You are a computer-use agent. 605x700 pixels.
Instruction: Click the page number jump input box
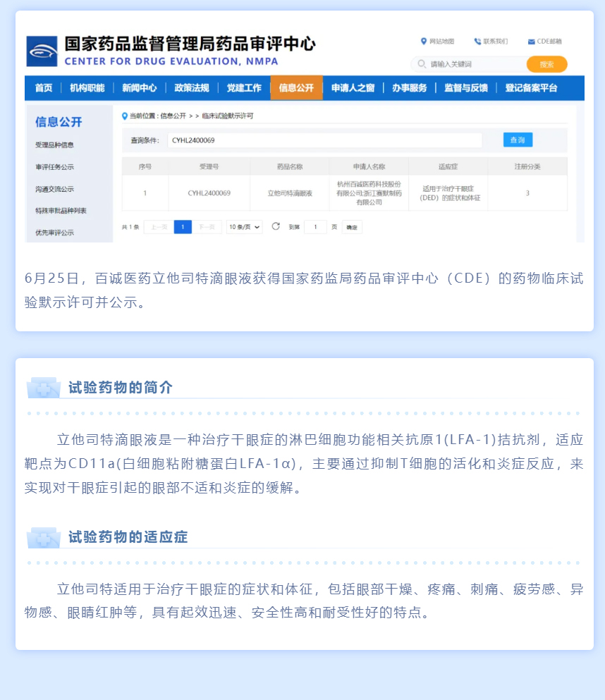(314, 227)
